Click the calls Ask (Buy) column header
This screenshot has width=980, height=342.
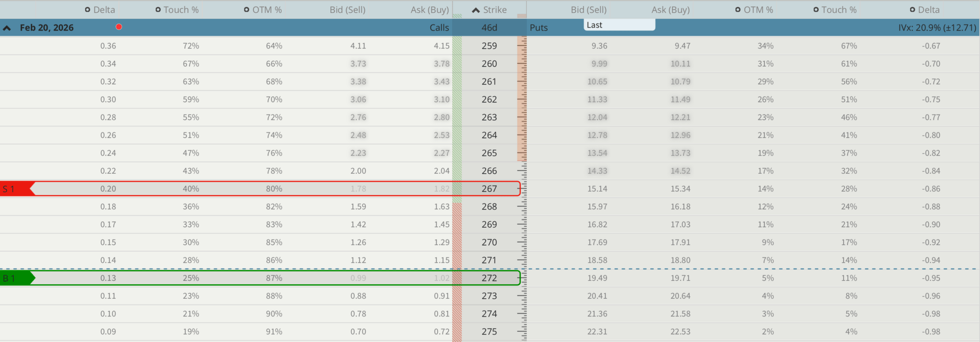click(430, 10)
